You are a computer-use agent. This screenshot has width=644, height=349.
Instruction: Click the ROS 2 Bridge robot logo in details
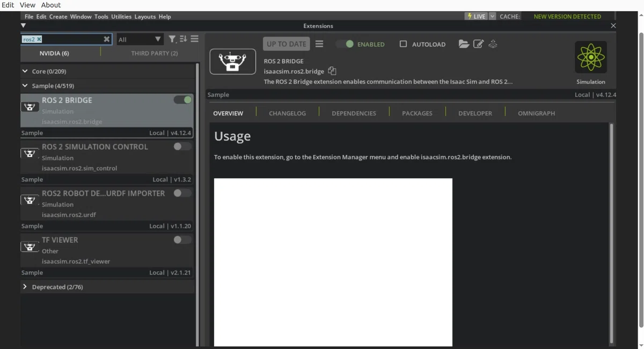click(233, 61)
